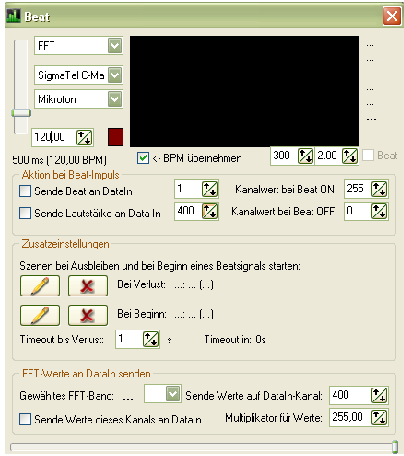Click the dark red beat indicator swatch

point(116,137)
